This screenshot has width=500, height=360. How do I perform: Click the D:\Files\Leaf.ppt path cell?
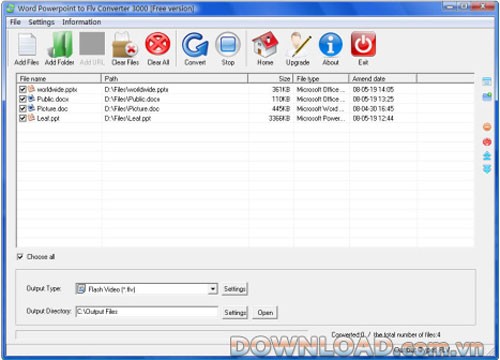tap(128, 118)
